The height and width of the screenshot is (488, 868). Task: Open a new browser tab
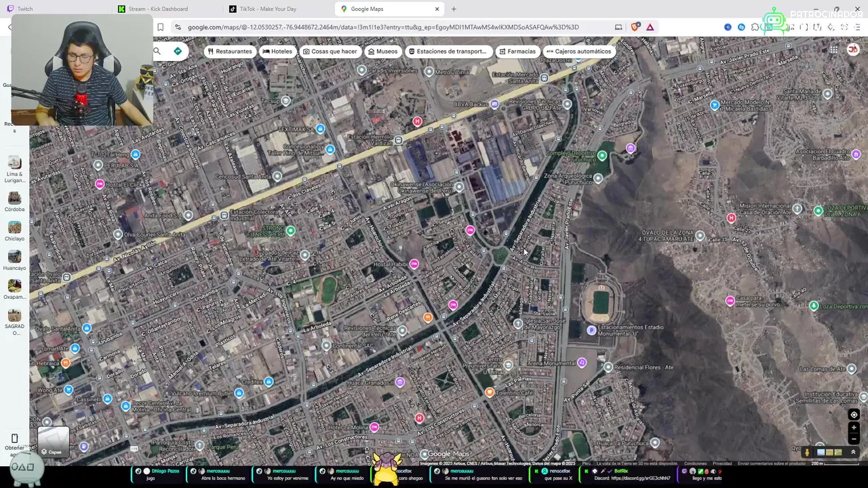(454, 9)
